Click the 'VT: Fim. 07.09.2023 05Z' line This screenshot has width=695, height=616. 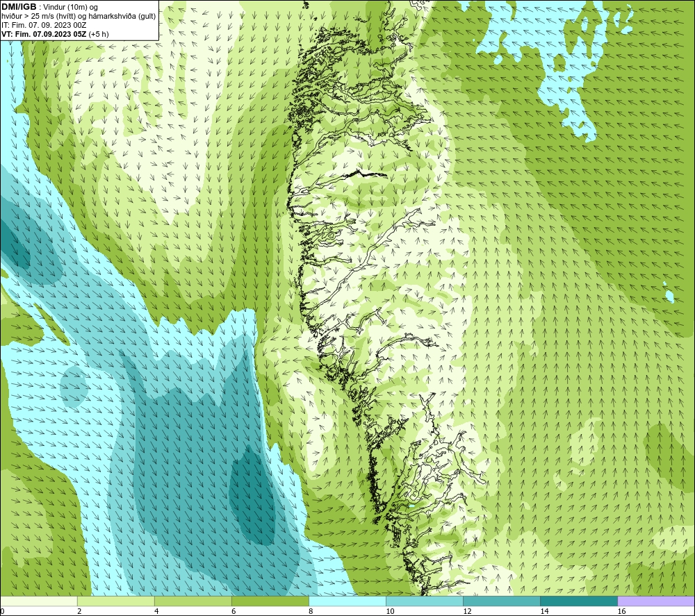coord(44,34)
